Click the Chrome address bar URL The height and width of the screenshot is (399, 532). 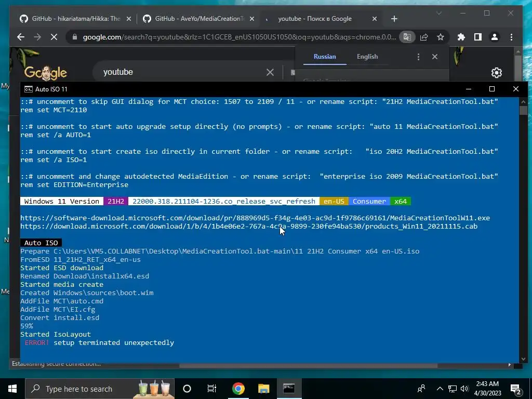239,37
